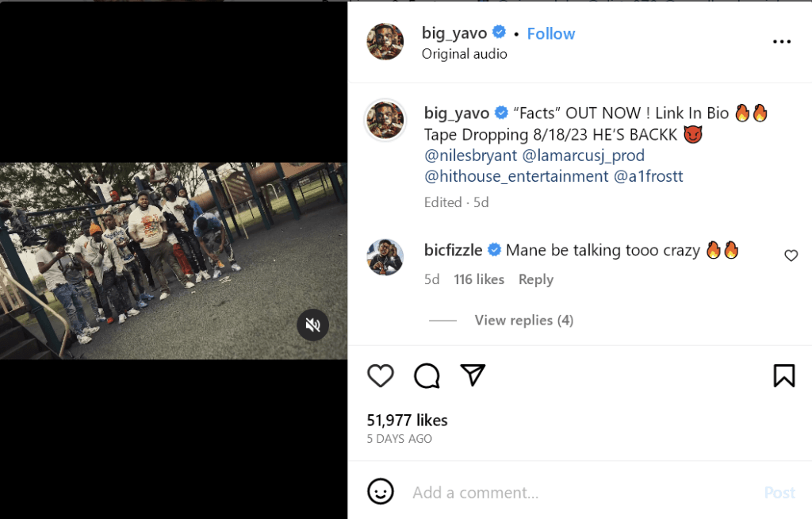Open the @nilesbryant mention

tap(469, 156)
